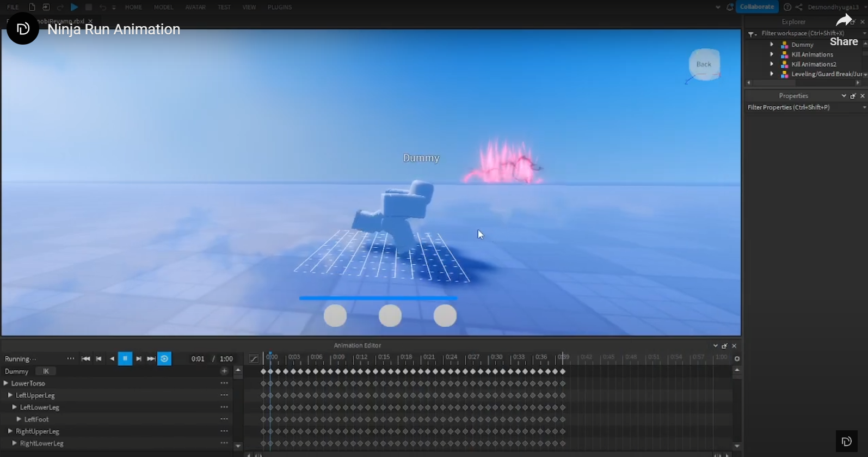This screenshot has height=457, width=868.
Task: Undock the Properties panel
Action: (853, 96)
